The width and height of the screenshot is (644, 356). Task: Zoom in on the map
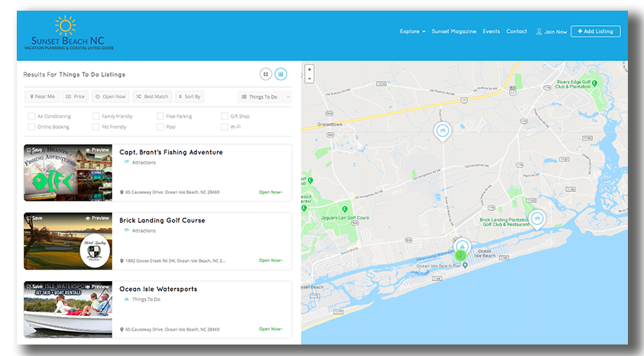tap(309, 69)
